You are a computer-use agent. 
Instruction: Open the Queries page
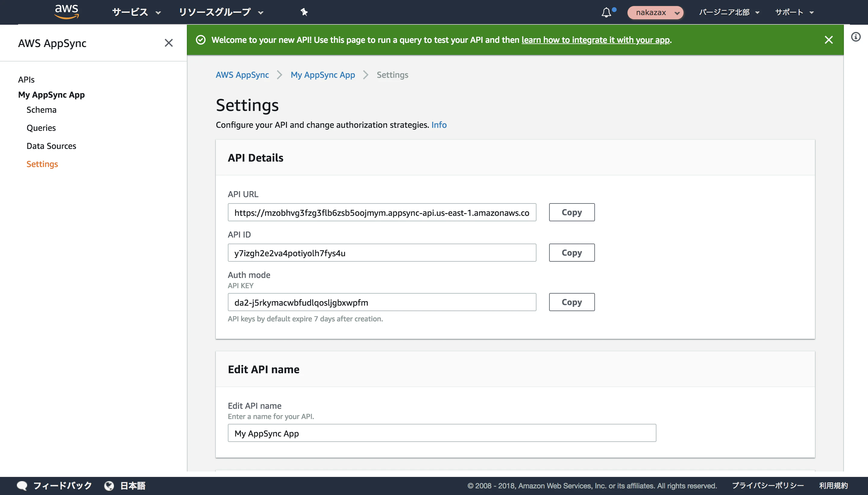(x=41, y=128)
